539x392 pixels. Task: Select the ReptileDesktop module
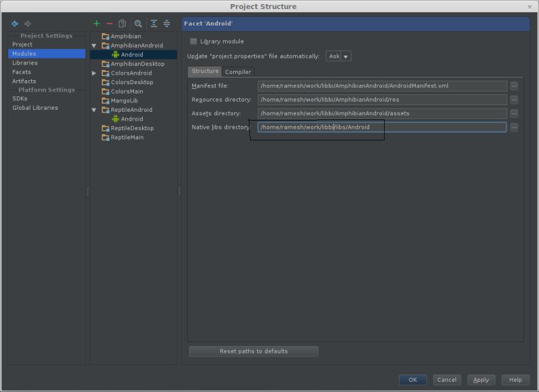132,128
